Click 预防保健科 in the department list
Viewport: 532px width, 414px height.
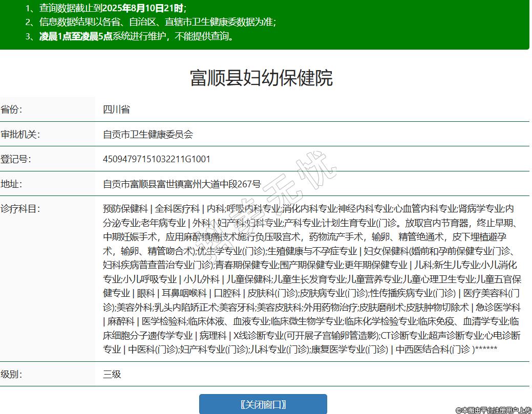(x=125, y=209)
